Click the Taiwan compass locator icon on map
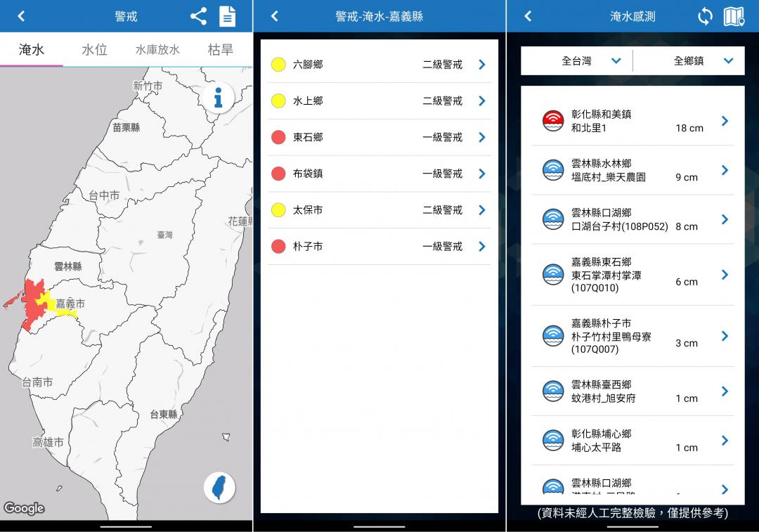This screenshot has width=759, height=532. pyautogui.click(x=219, y=487)
